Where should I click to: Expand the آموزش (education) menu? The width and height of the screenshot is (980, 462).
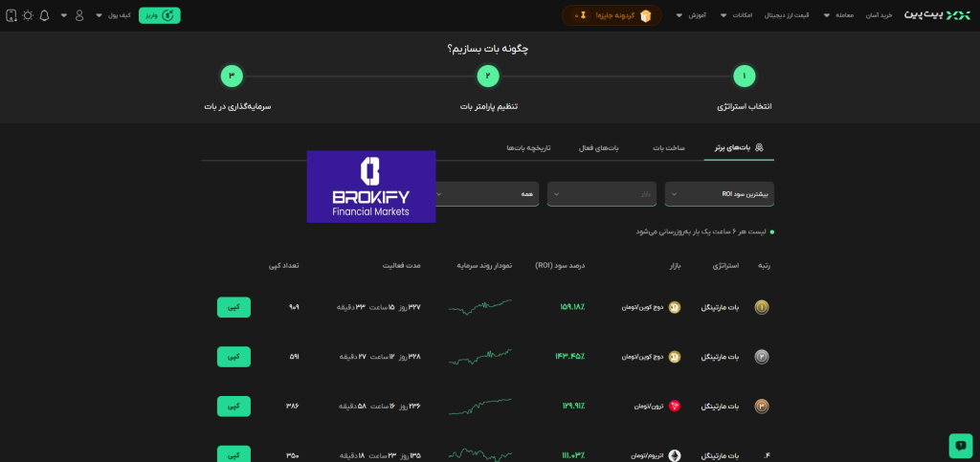click(691, 15)
